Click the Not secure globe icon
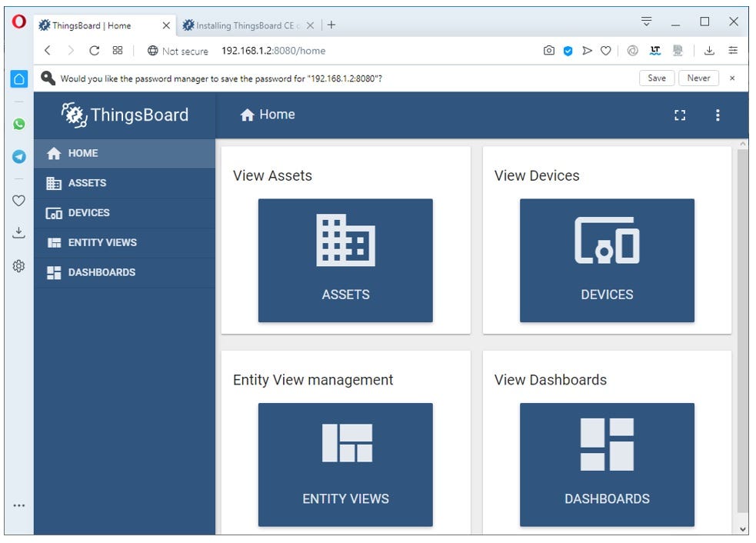The height and width of the screenshot is (543, 756). (152, 51)
